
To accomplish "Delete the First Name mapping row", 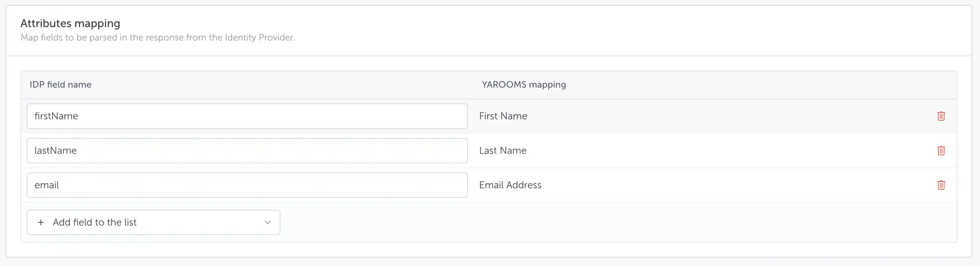I will coord(941,116).
